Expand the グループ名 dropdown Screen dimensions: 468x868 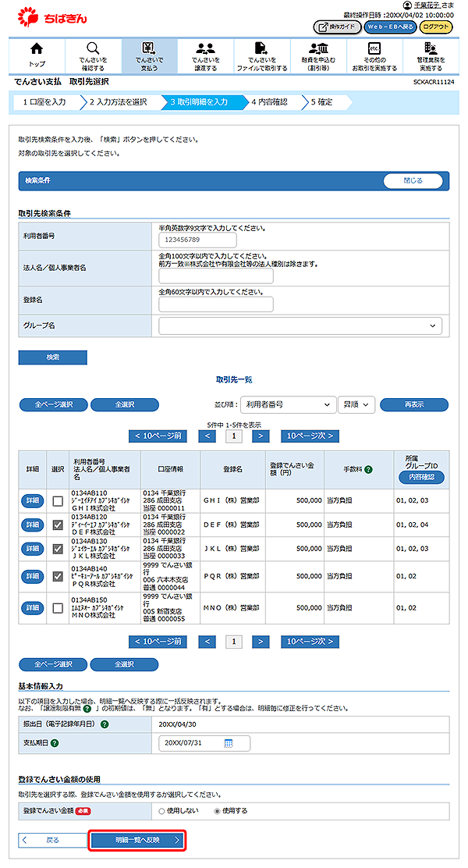click(300, 325)
